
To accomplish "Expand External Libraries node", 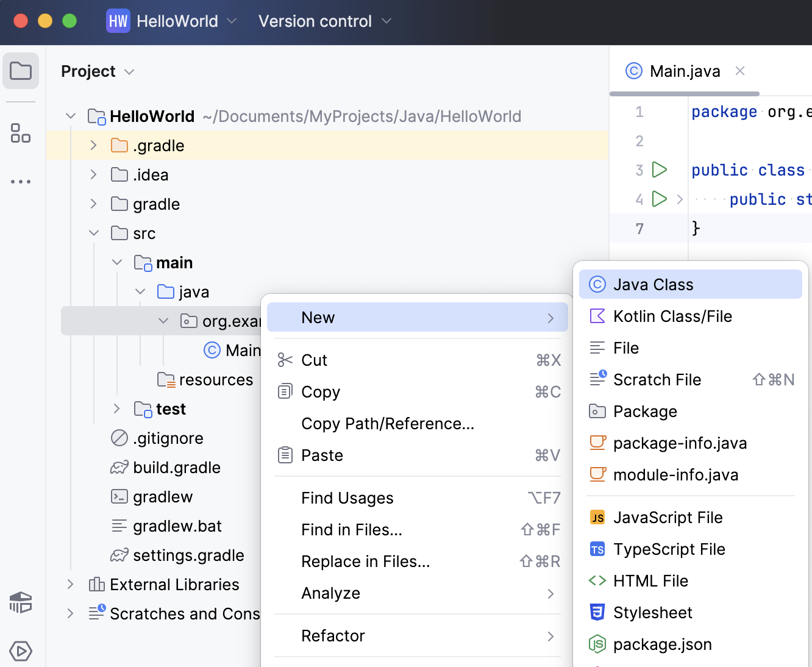I will click(70, 584).
